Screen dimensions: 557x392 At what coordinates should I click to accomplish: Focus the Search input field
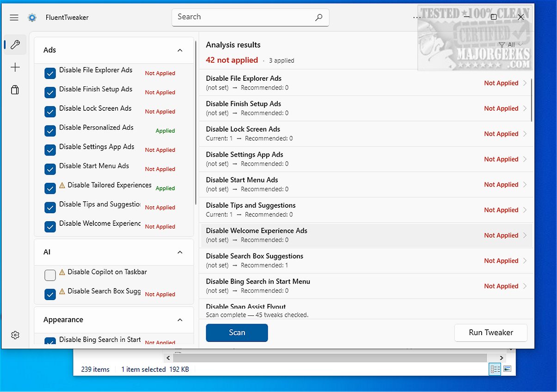point(251,17)
